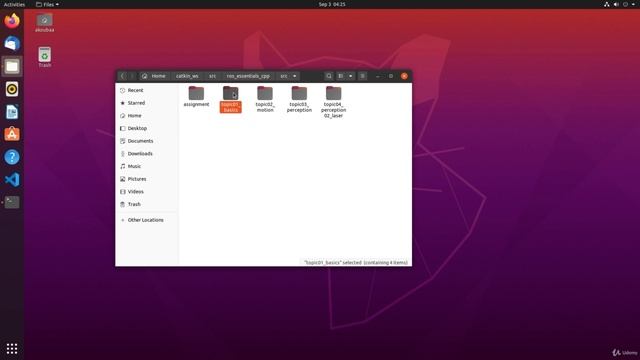Select Trash in the sidebar
640x360 pixels.
147,204
